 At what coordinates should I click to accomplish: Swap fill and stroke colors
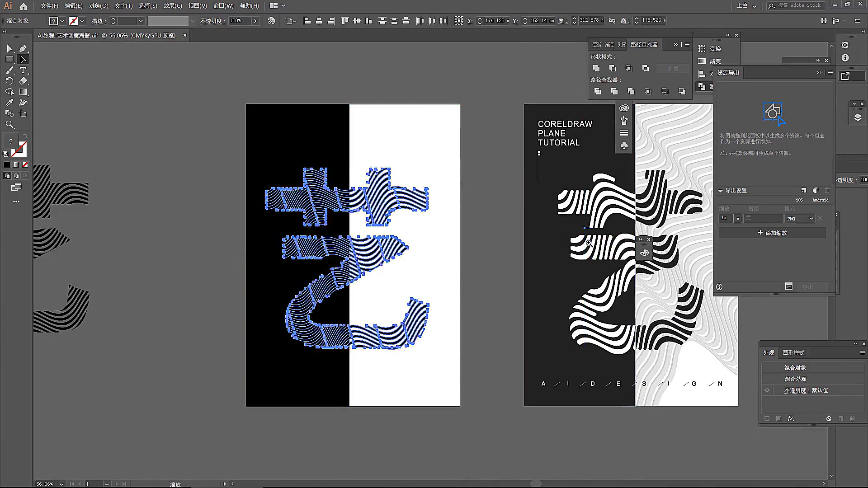pyautogui.click(x=25, y=136)
